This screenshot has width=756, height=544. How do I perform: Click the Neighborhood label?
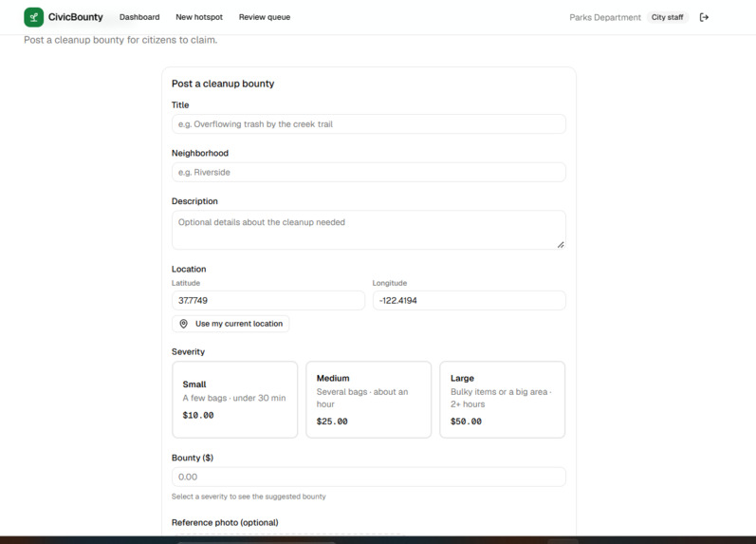[x=200, y=153]
